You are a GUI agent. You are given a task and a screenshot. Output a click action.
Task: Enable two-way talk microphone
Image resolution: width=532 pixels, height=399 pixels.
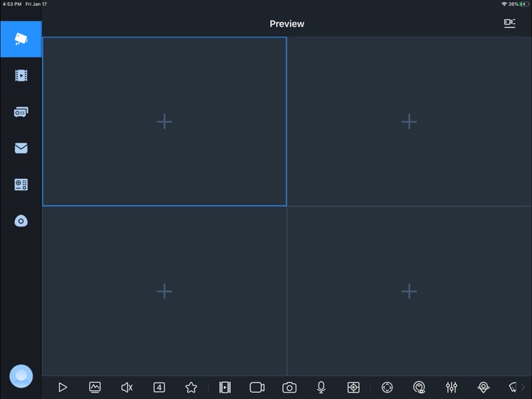[x=321, y=387]
